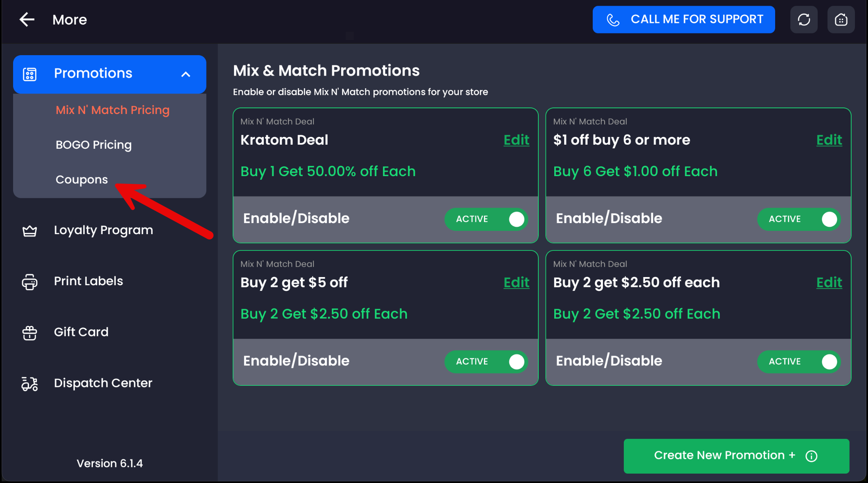Edit the Kratom Deal promotion
868x483 pixels.
[516, 140]
